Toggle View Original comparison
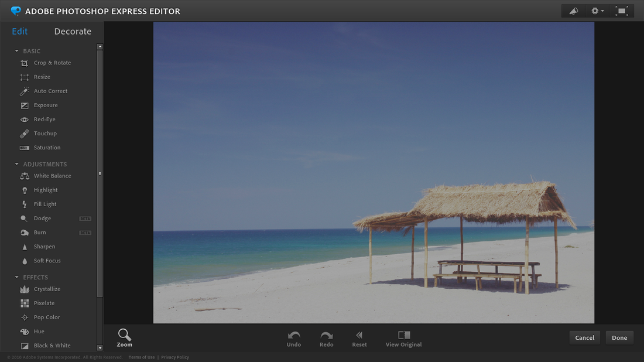The image size is (644, 362). 404,339
